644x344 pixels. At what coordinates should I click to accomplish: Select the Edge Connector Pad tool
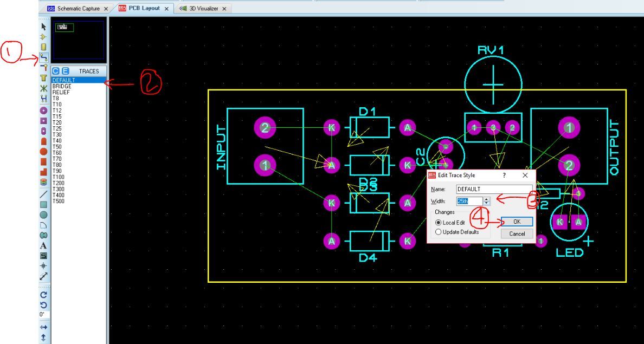[43, 141]
